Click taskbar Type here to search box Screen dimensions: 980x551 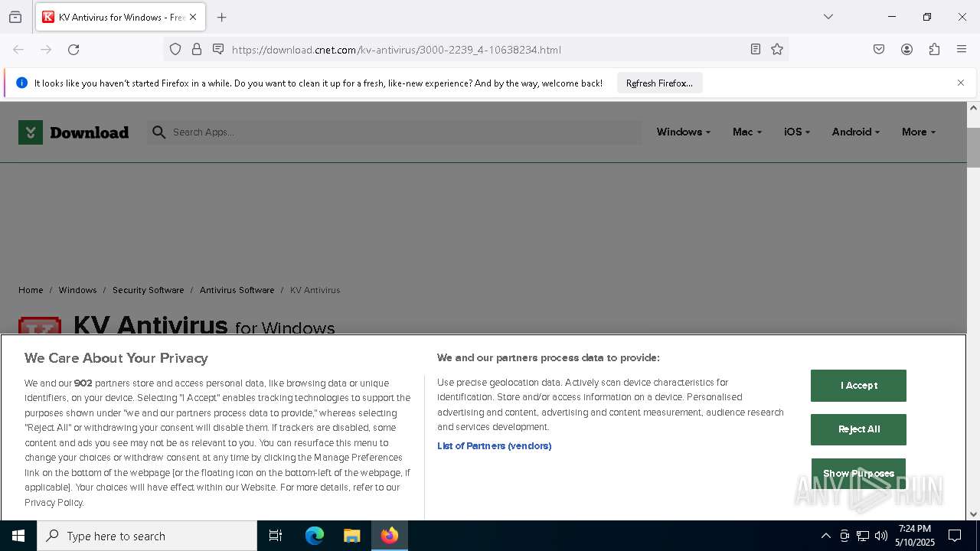[147, 536]
